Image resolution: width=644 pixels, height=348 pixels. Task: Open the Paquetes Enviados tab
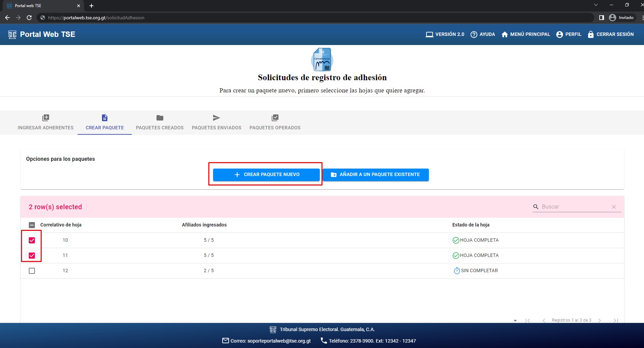point(216,123)
